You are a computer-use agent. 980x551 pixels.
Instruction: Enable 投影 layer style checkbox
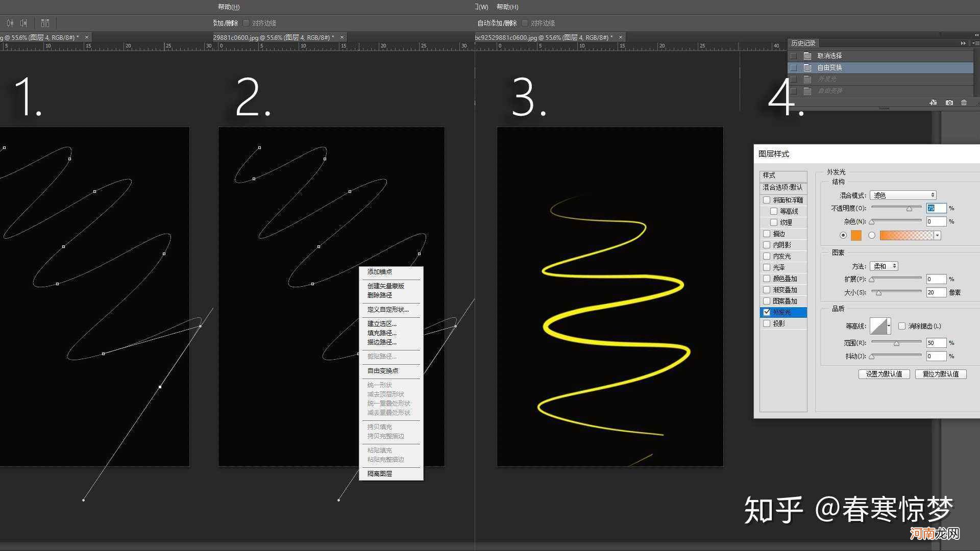(x=767, y=323)
